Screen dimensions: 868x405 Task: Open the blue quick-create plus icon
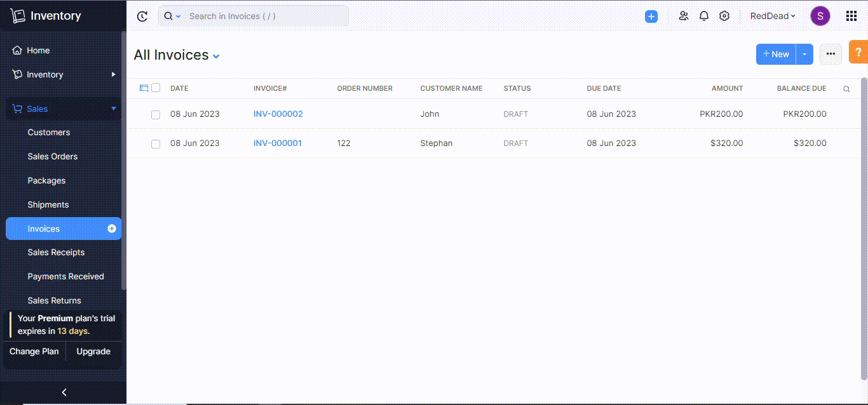pyautogui.click(x=651, y=16)
